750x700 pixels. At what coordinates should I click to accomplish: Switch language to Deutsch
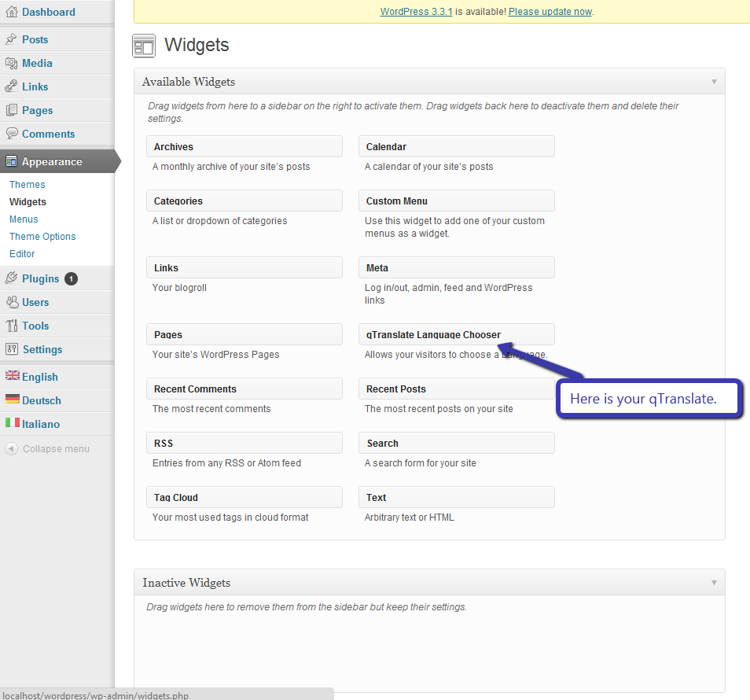42,400
